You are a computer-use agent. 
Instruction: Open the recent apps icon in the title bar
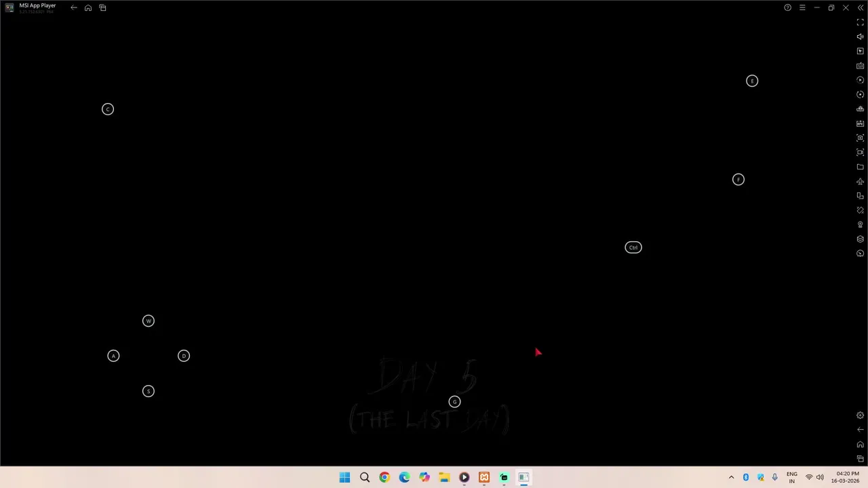(x=102, y=7)
